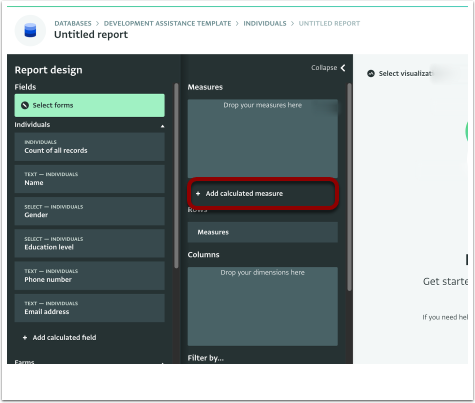Select the Count of all records field
Screen dimensions: 475x403
coord(89,147)
